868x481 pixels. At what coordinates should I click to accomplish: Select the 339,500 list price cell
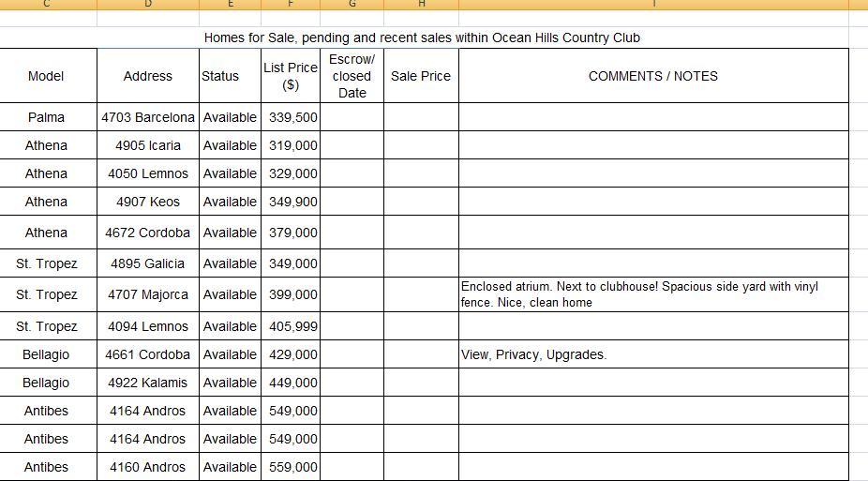tap(292, 117)
